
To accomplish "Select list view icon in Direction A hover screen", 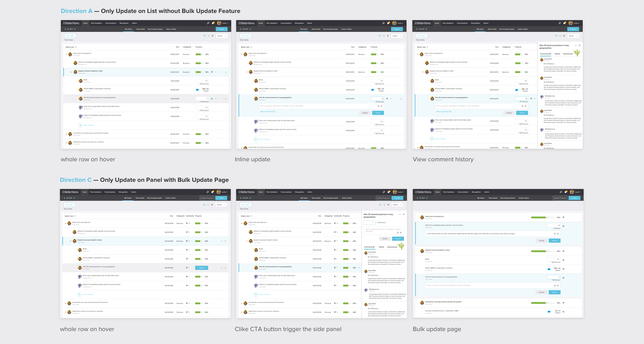I will coord(205,36).
